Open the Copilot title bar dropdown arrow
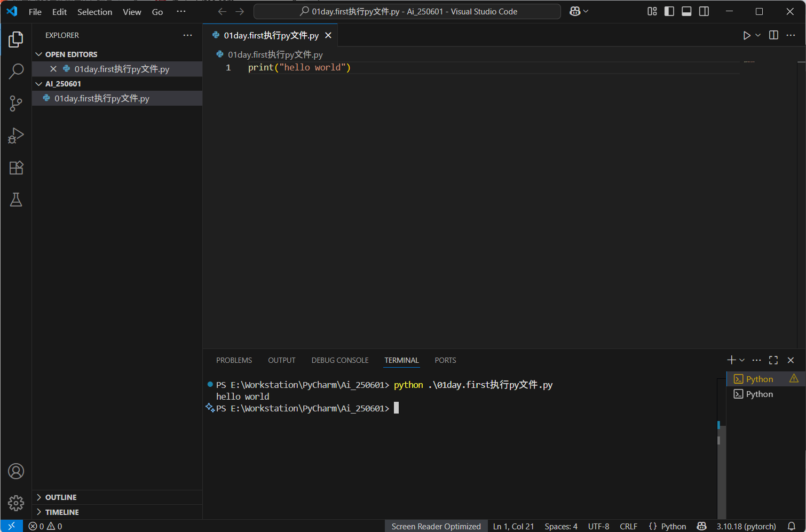Image resolution: width=806 pixels, height=532 pixels. click(586, 12)
